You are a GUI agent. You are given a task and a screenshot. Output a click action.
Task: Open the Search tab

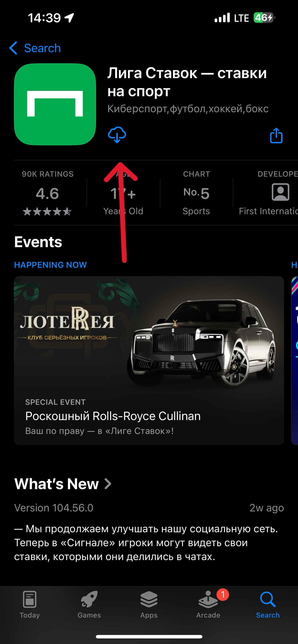pyautogui.click(x=268, y=605)
